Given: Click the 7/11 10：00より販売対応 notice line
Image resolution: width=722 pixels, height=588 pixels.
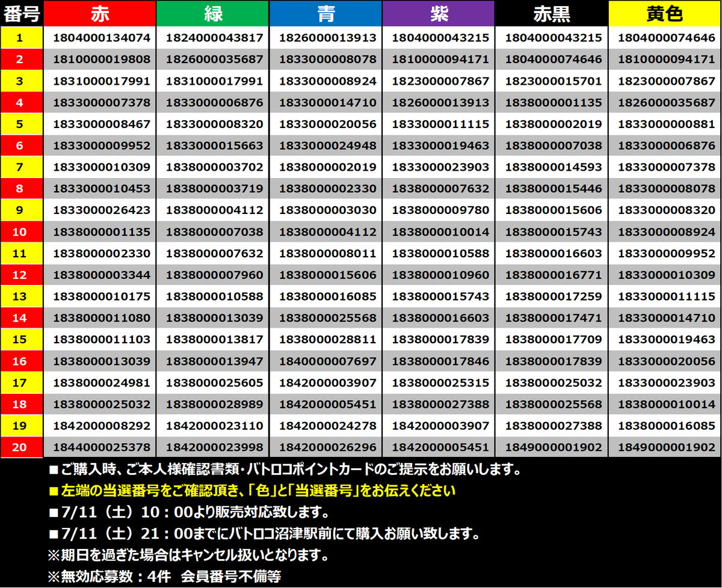Looking at the screenshot, I should (x=188, y=513).
